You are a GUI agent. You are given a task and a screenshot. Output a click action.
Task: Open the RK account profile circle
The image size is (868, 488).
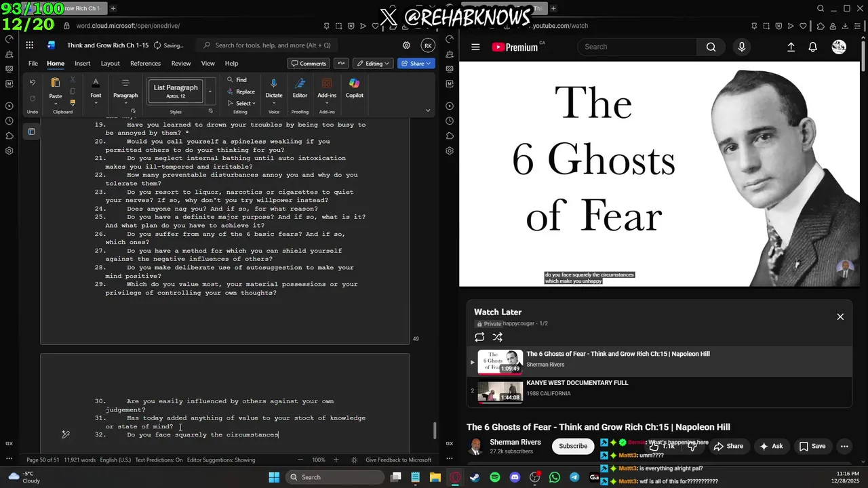point(427,45)
